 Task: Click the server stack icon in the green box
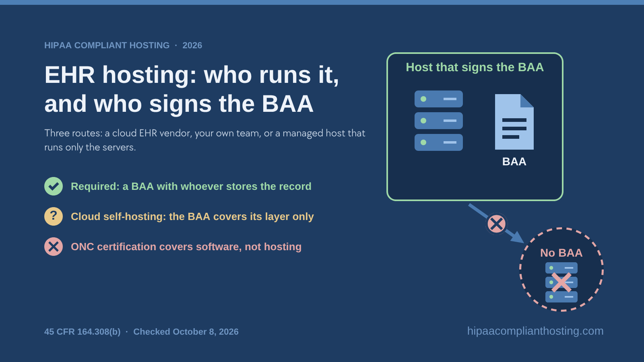439,121
